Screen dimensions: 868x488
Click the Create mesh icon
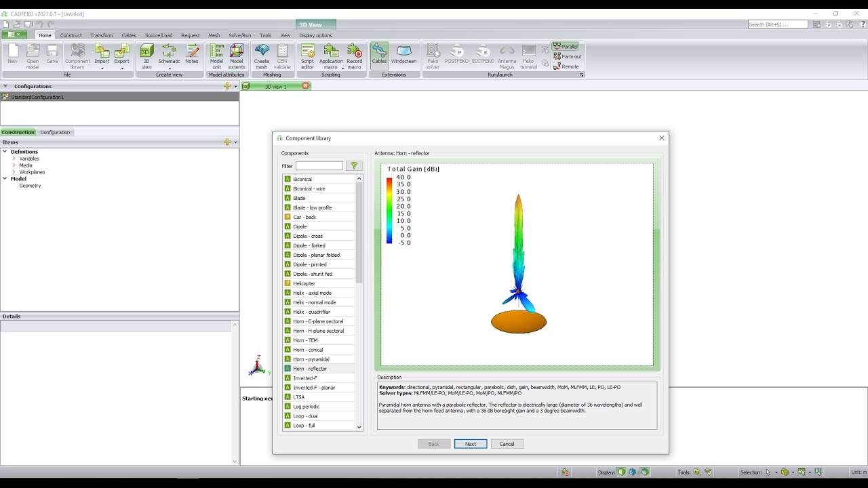click(261, 56)
